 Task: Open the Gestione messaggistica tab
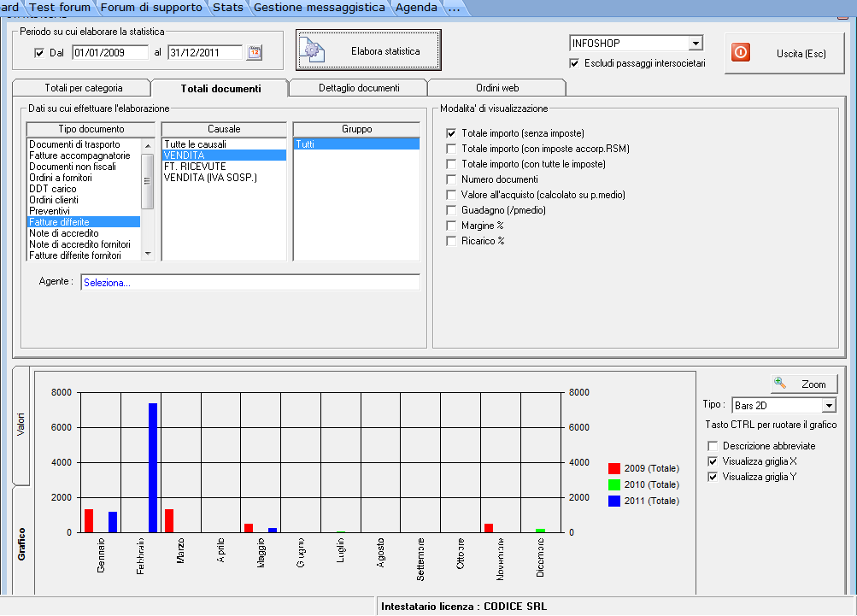click(x=320, y=8)
